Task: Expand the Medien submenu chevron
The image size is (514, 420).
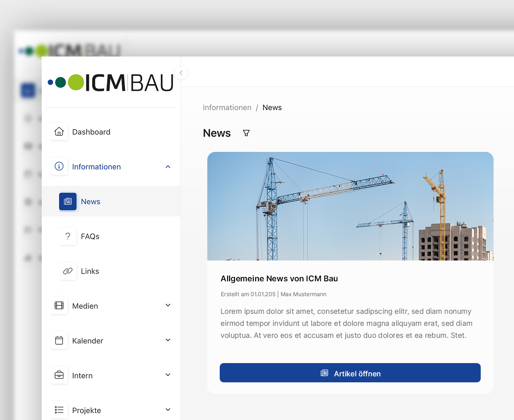Action: 168,305
